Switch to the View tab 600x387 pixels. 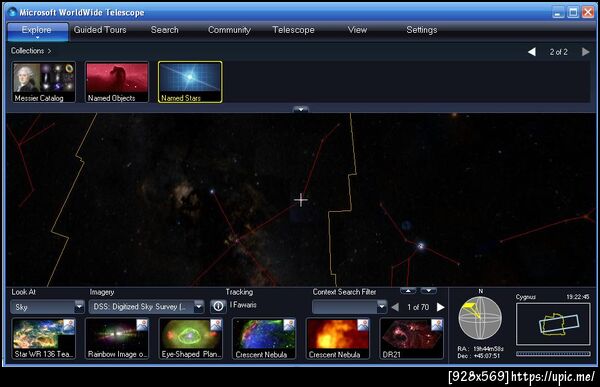tap(357, 30)
